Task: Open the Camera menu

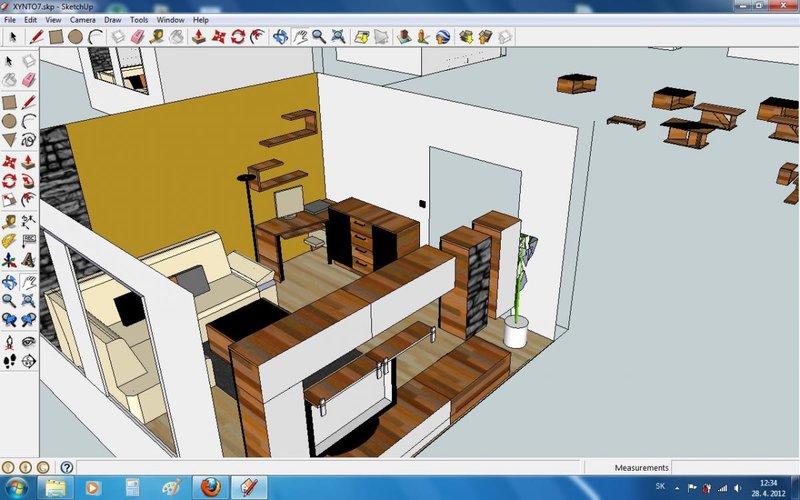Action: 83,19
